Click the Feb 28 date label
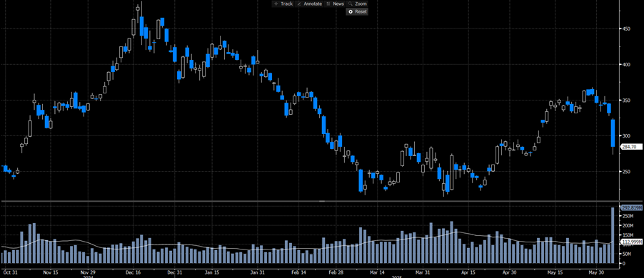The image size is (644, 278). click(336, 272)
